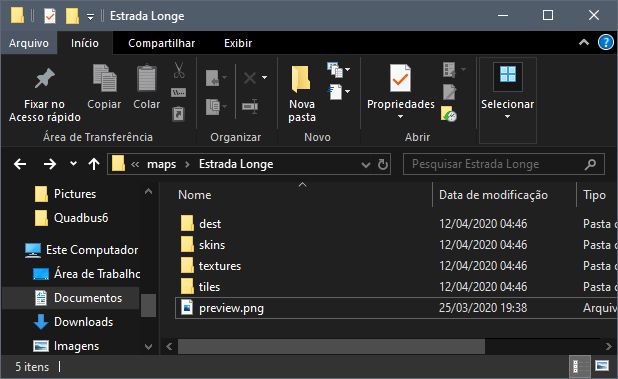Click the new item icon in Novo group
Screen dimensions: 618x379
pos(335,69)
